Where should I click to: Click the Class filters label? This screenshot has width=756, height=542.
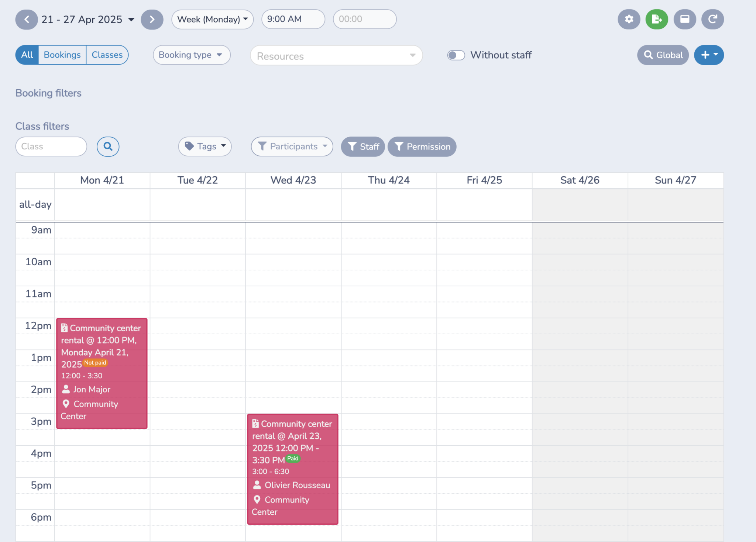click(42, 126)
